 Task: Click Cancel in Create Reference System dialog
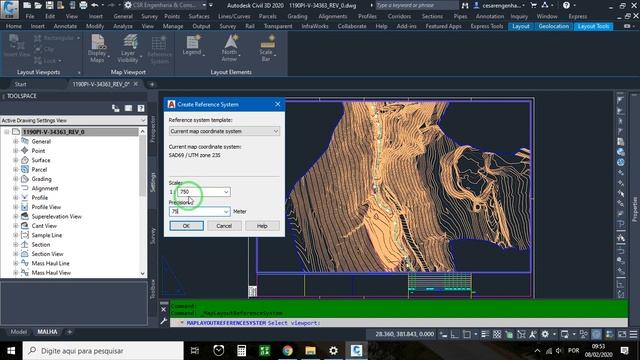point(224,226)
